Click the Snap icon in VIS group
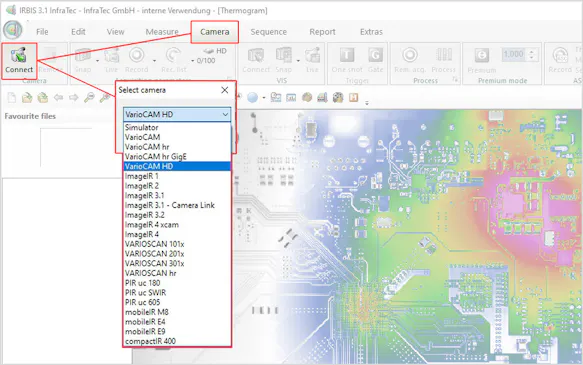583x365 pixels. coord(284,56)
